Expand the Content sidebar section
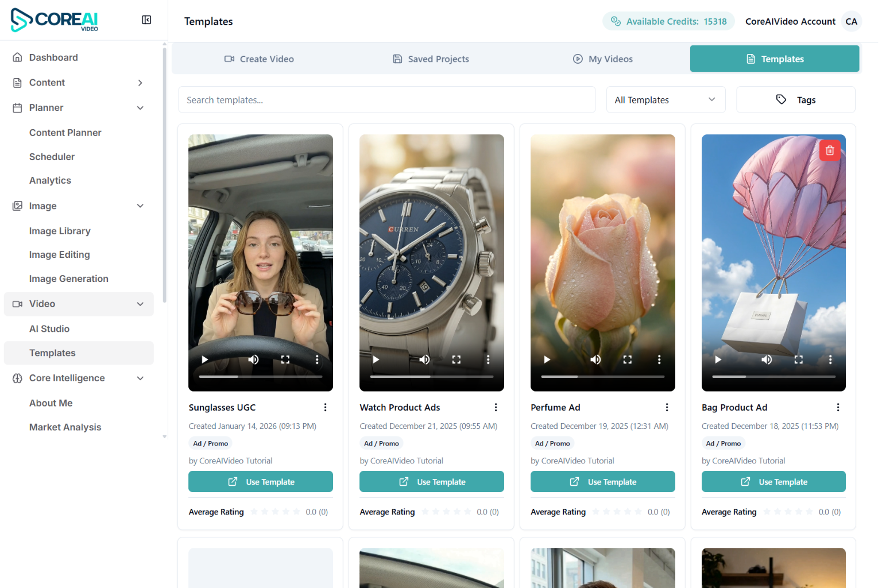 (x=140, y=83)
